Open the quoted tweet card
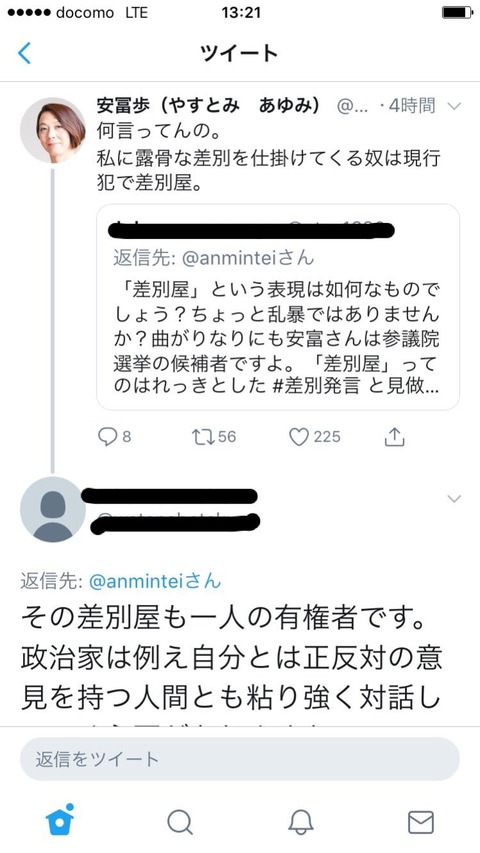The image size is (480, 853). [x=278, y=307]
